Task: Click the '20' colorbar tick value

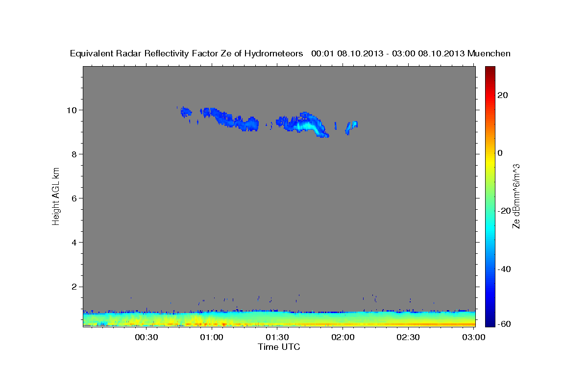Action: coord(502,95)
